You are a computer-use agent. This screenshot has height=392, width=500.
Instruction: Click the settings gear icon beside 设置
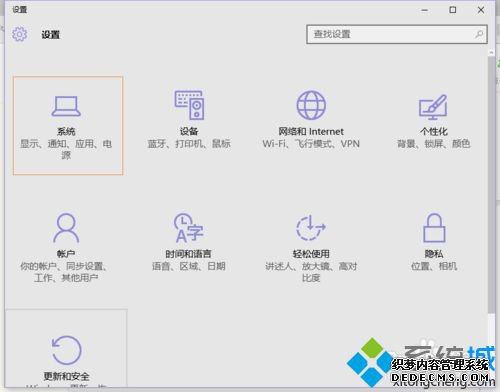coord(19,34)
